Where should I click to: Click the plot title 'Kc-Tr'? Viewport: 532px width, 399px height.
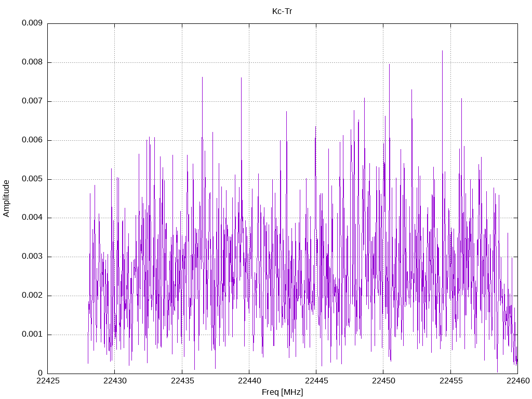click(x=282, y=11)
